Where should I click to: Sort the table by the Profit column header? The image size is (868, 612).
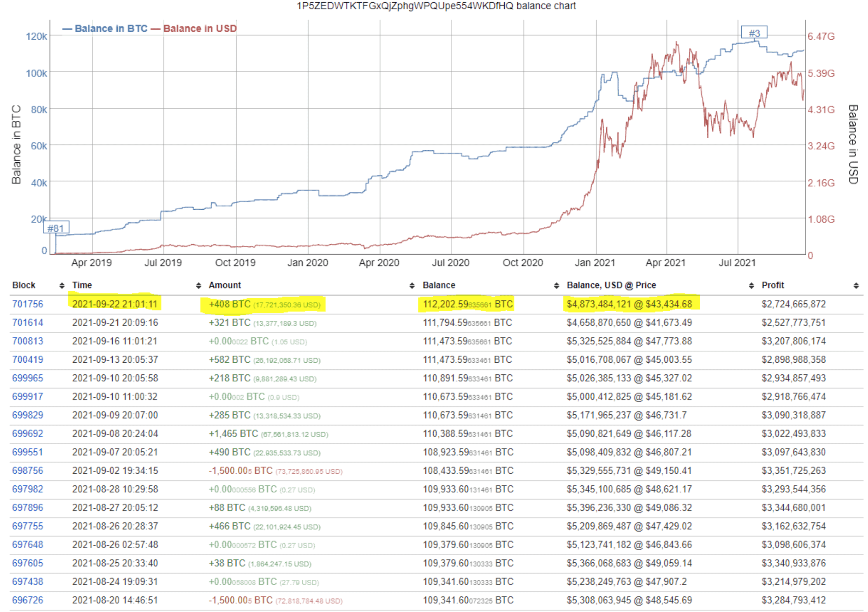(x=773, y=285)
